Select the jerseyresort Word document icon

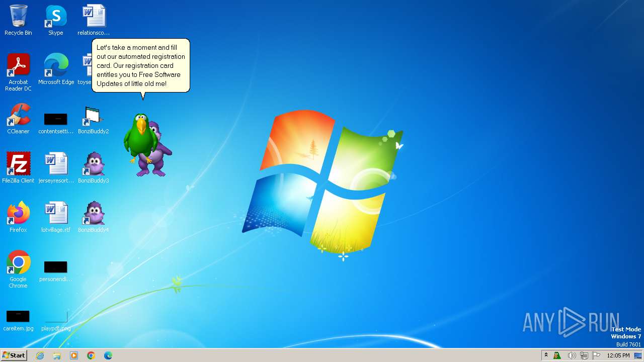pyautogui.click(x=56, y=168)
